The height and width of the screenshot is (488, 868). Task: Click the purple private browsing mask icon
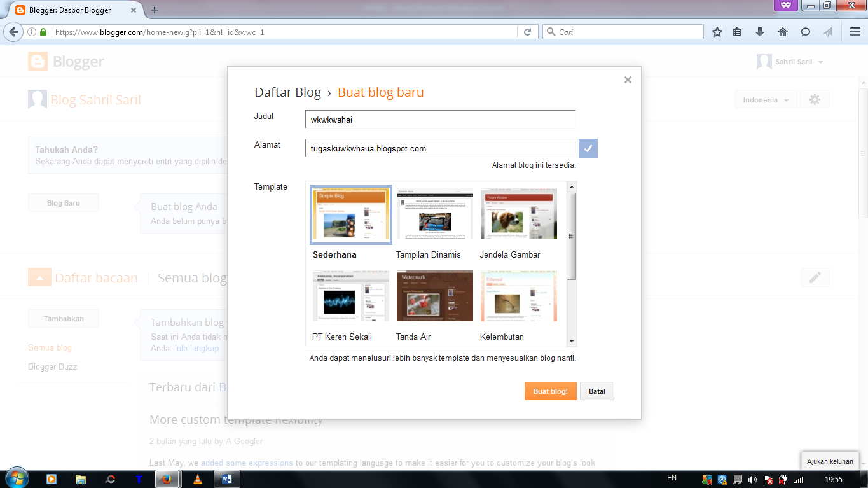tap(786, 5)
